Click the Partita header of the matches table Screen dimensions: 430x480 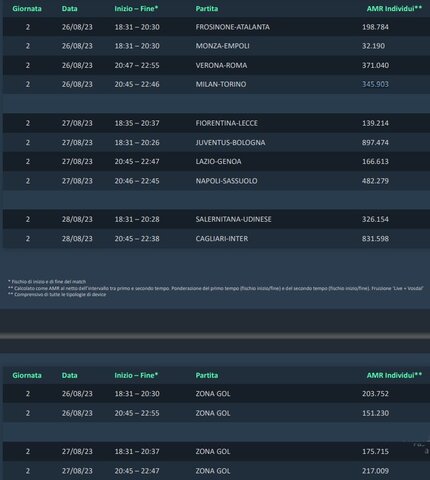pyautogui.click(x=207, y=9)
